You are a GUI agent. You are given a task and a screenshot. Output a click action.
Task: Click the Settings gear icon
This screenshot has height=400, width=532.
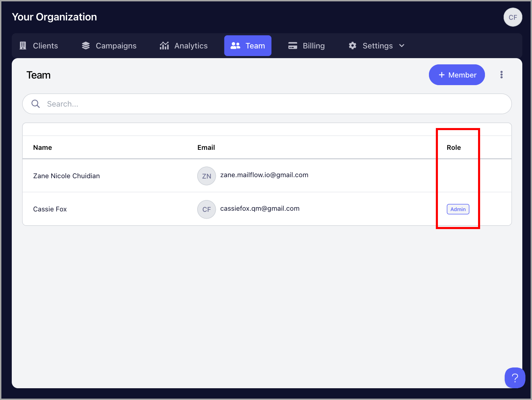352,46
